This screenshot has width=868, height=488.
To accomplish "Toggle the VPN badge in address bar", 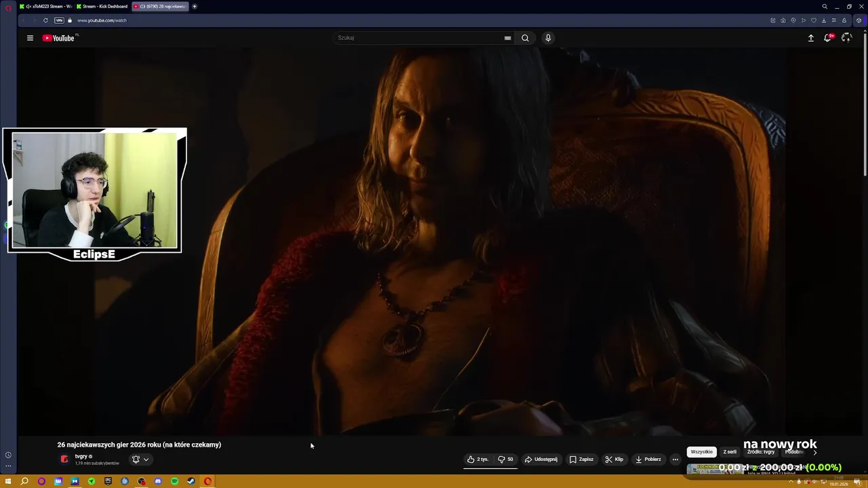I will tap(59, 20).
